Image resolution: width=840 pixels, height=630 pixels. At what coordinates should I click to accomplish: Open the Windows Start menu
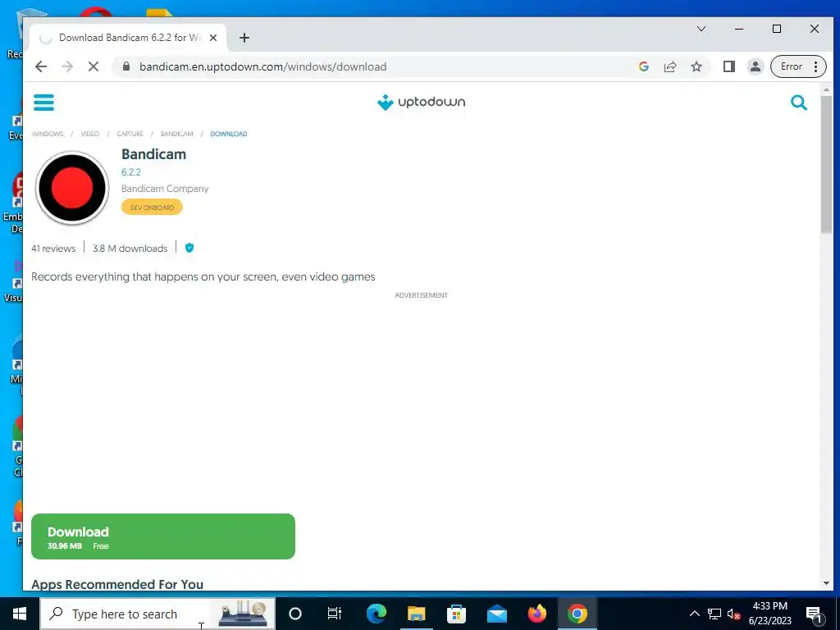pos(20,614)
